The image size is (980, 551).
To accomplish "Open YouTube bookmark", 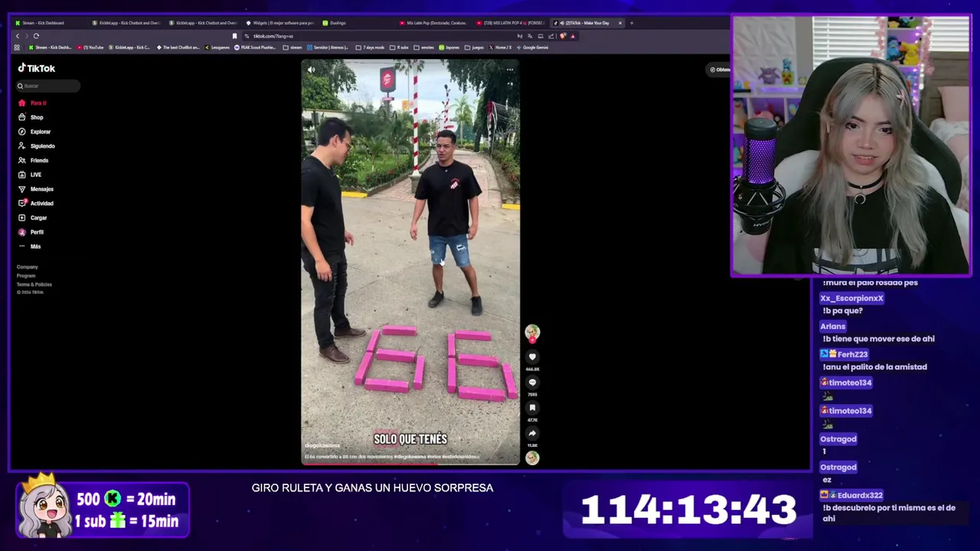I will click(91, 47).
